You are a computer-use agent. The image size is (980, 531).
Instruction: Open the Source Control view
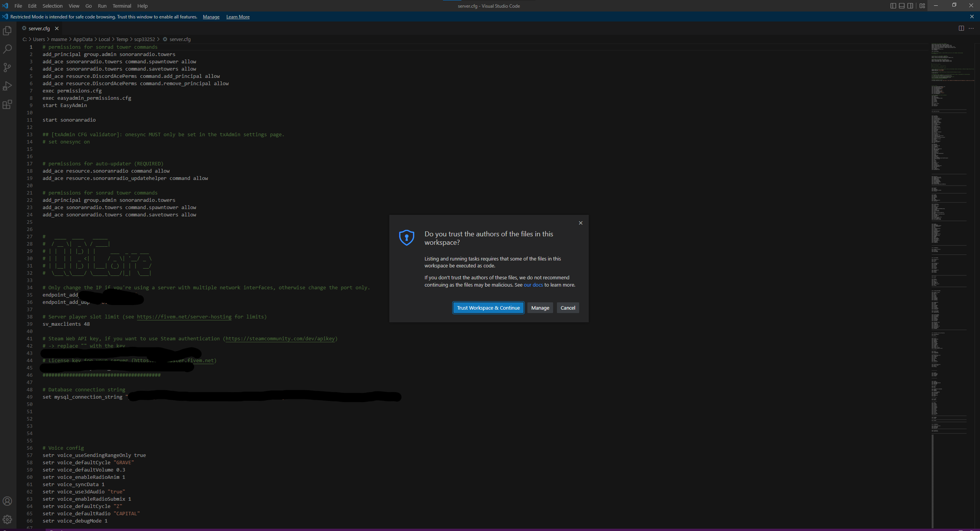7,68
